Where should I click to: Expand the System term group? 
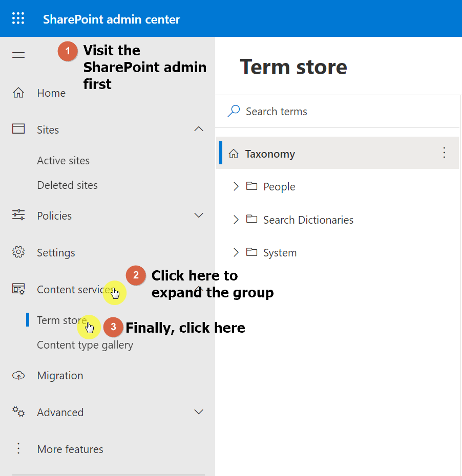[x=236, y=252]
